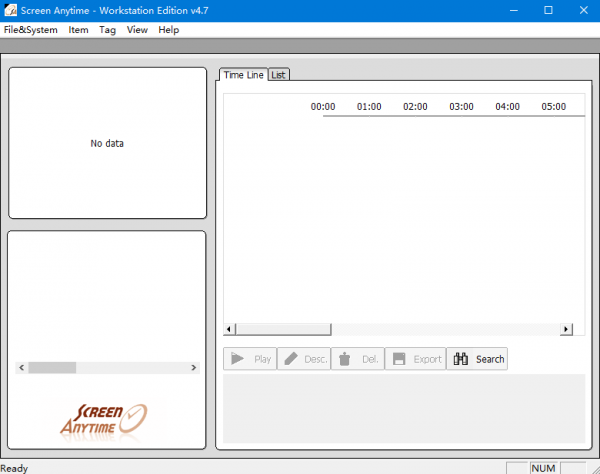Screen dimensions: 600x474
Task: Open the Tag menu
Action: click(x=108, y=30)
